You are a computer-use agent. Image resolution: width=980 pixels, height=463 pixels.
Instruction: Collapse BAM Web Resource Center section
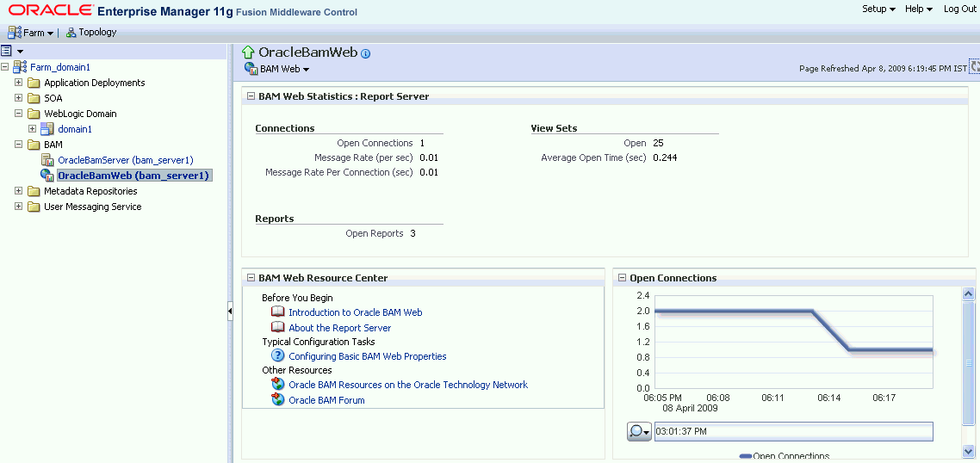pyautogui.click(x=251, y=278)
